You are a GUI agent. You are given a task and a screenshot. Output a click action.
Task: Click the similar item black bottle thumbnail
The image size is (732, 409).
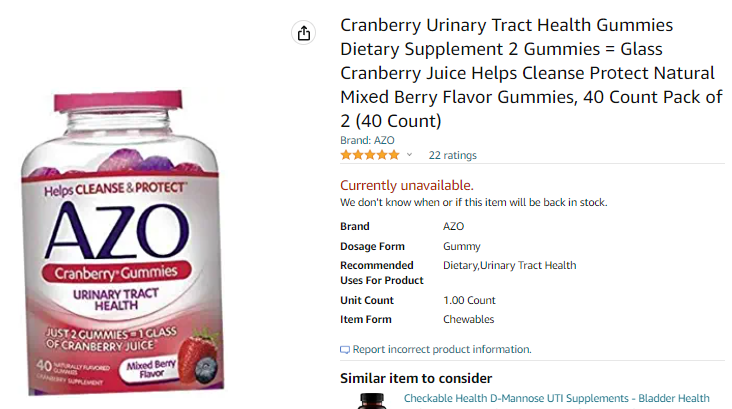[372, 401]
